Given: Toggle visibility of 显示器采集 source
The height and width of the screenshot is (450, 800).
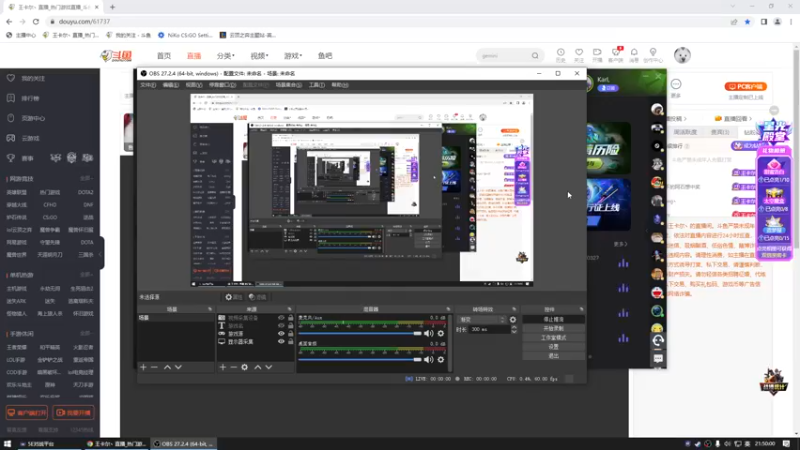Looking at the screenshot, I should (281, 342).
